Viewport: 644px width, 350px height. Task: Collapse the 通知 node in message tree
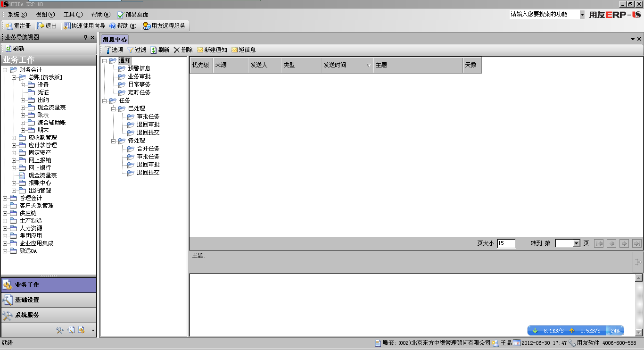[x=105, y=60]
